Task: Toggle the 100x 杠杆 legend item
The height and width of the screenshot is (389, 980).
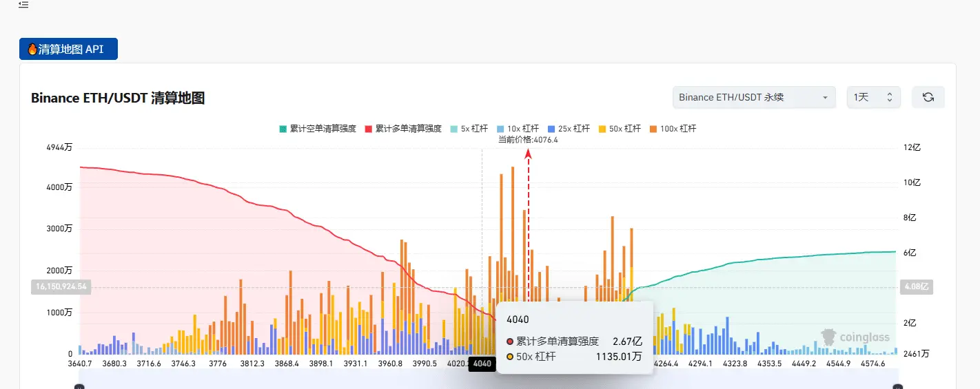Action: coord(673,129)
